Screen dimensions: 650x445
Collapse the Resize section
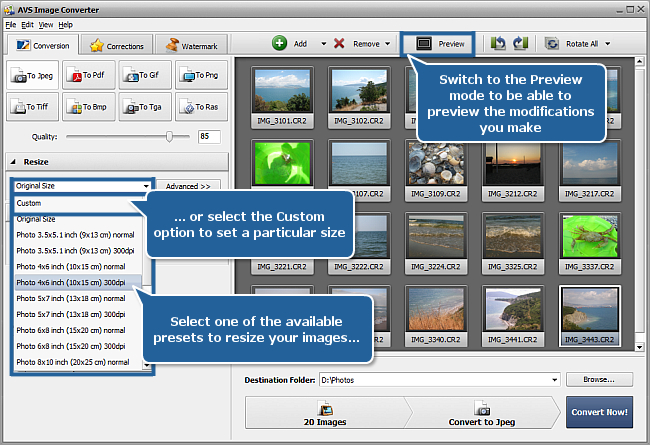(x=13, y=162)
